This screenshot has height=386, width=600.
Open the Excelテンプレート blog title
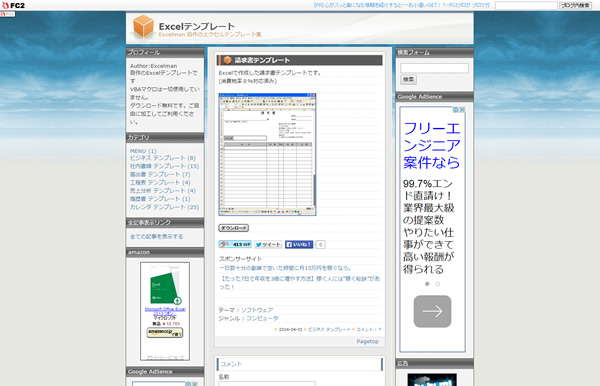(x=197, y=26)
